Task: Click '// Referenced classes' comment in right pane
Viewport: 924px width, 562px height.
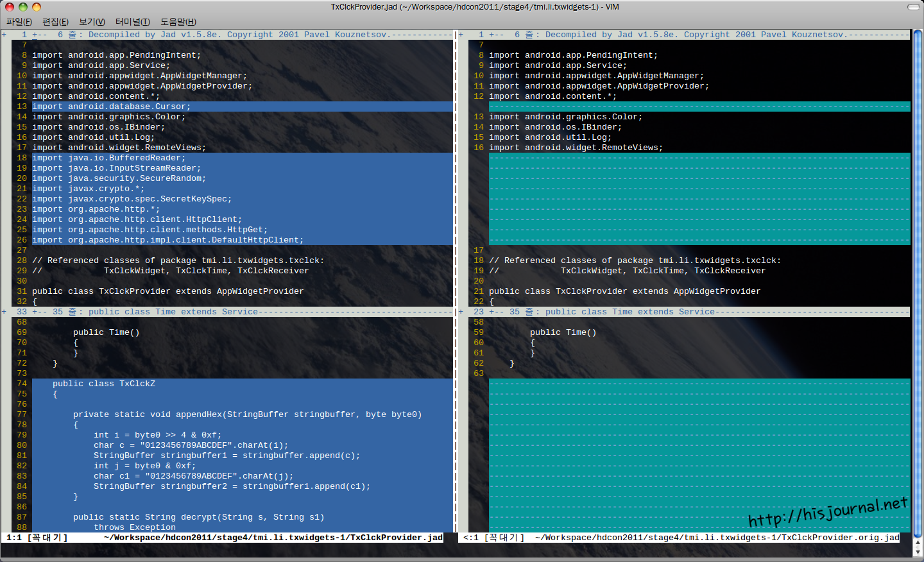Action: [x=635, y=260]
